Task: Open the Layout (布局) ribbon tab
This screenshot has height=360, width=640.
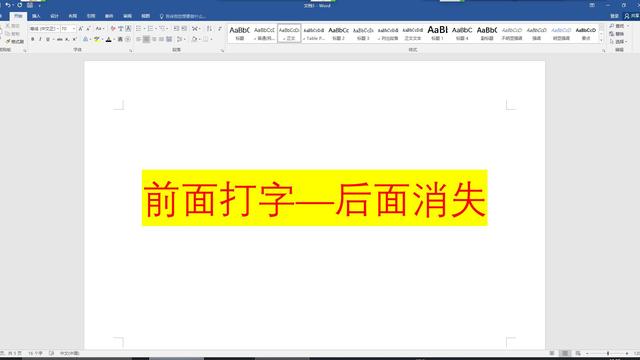Action: (x=73, y=16)
